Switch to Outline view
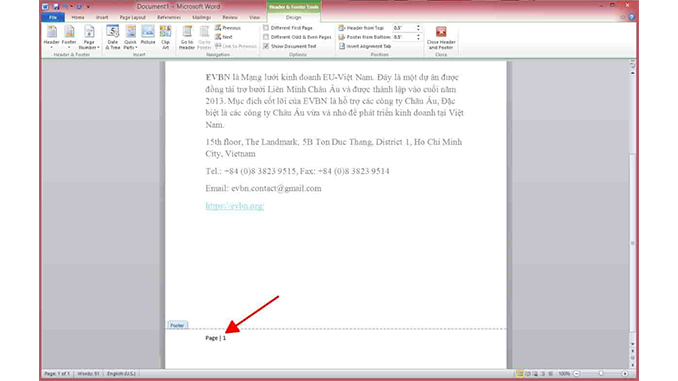Image resolution: width=678 pixels, height=381 pixels. 543,374
